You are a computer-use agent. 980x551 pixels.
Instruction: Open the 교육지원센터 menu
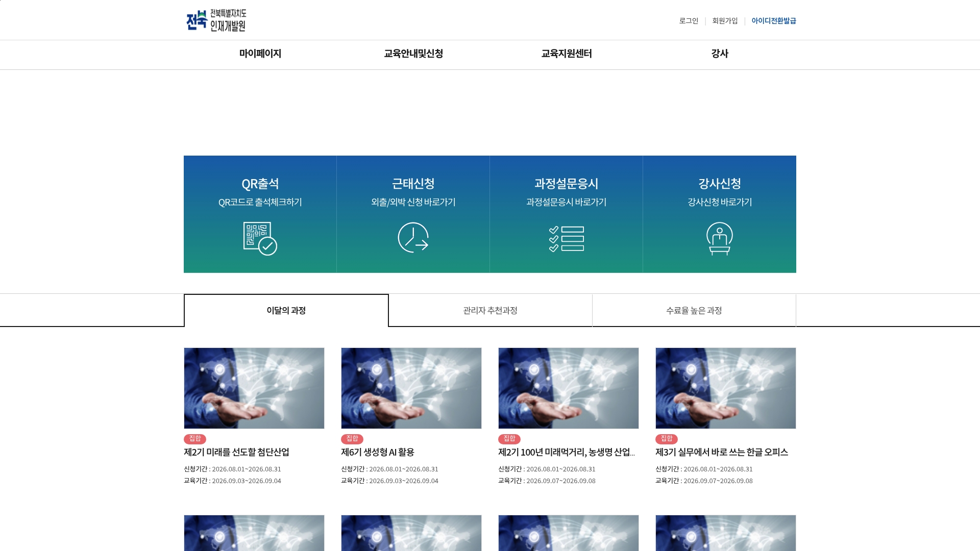point(567,54)
